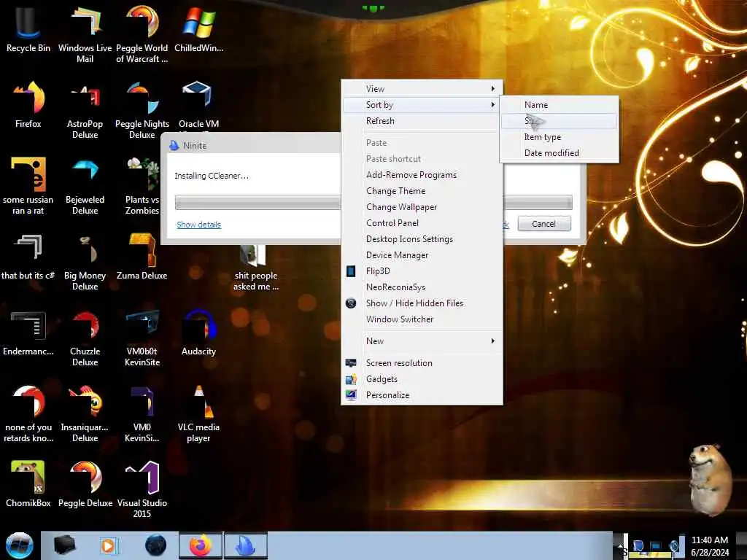
Task: Open Screen resolution settings
Action: [x=422, y=363]
